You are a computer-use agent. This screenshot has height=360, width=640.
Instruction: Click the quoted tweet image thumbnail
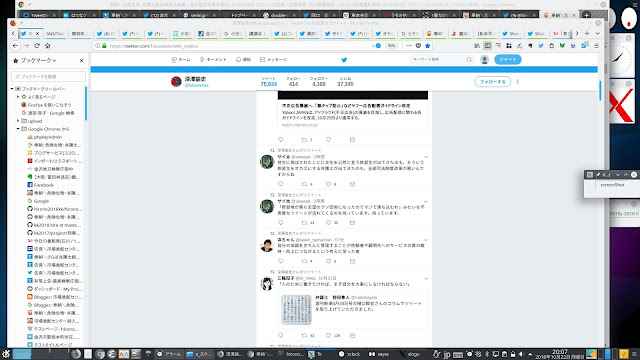[296, 310]
